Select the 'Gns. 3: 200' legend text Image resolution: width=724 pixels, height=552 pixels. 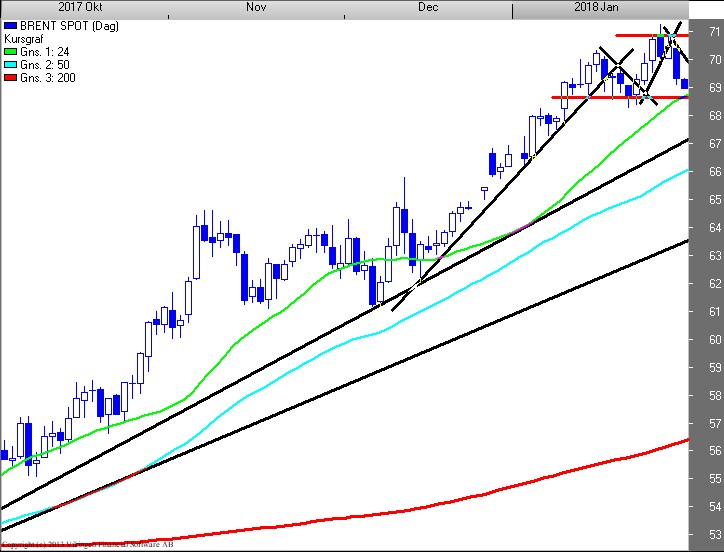tap(48, 78)
